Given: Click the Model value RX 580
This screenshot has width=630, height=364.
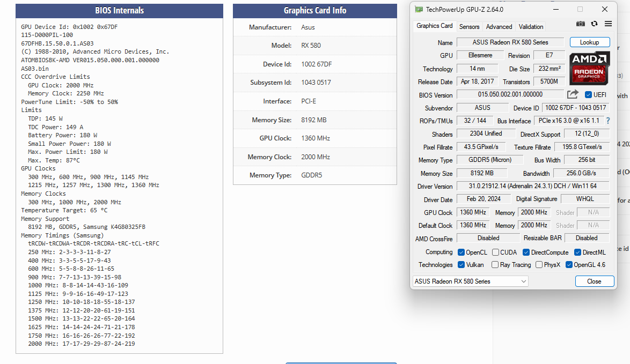Looking at the screenshot, I should [311, 46].
